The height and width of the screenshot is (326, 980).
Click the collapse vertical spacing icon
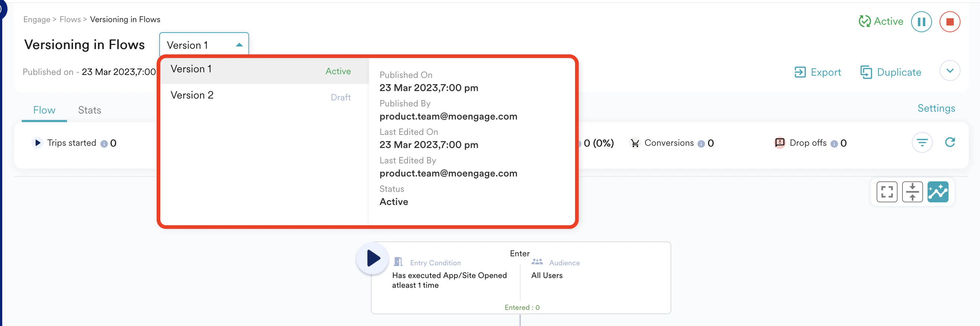pyautogui.click(x=912, y=192)
